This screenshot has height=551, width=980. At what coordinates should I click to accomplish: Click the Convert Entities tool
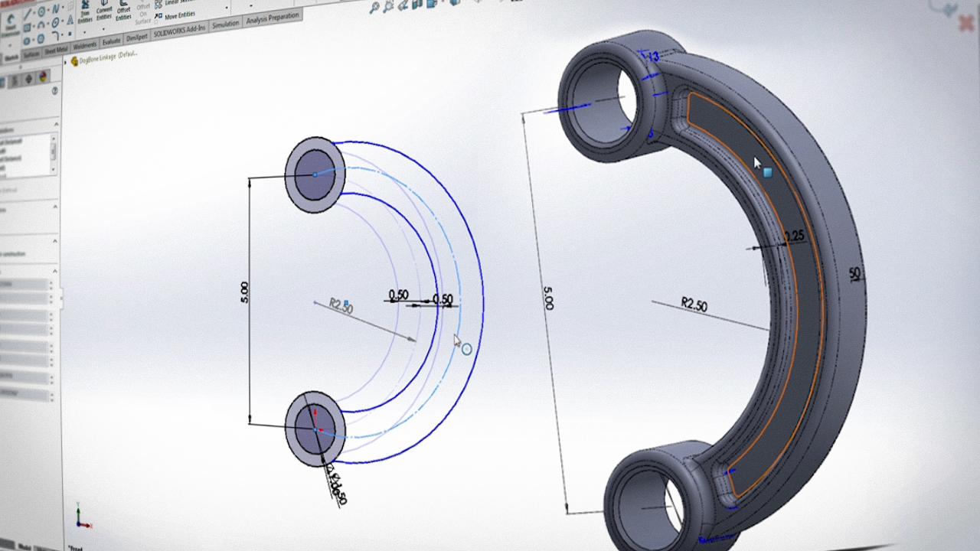(x=103, y=11)
